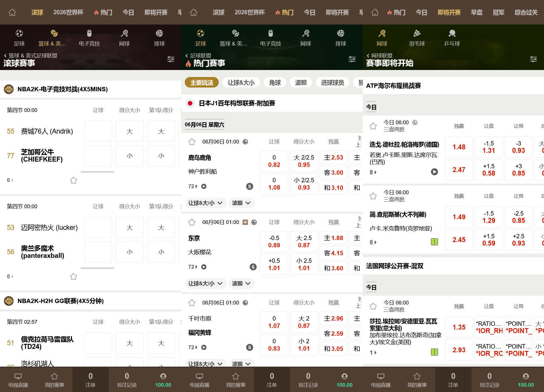Screen dimensions: 544x392
Task: Switch to 滚球 tab in left panel
Action: pyautogui.click(x=37, y=12)
